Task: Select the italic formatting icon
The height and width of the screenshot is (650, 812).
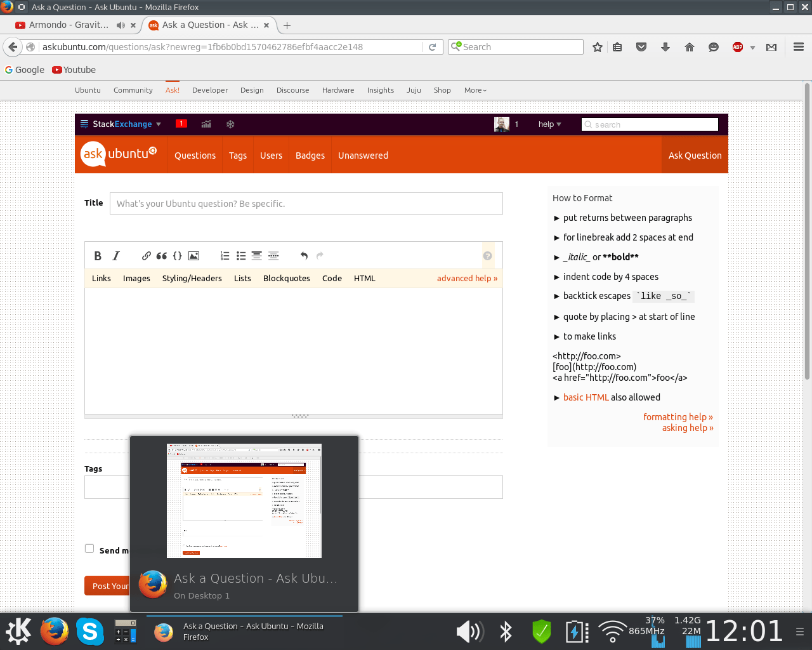Action: coord(116,256)
